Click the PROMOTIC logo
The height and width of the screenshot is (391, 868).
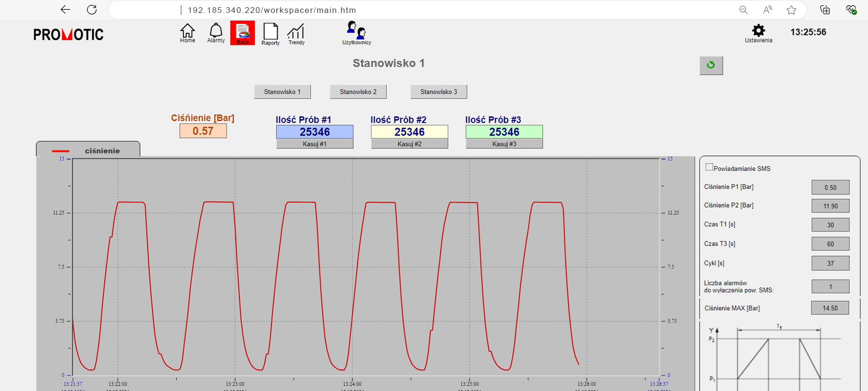68,34
